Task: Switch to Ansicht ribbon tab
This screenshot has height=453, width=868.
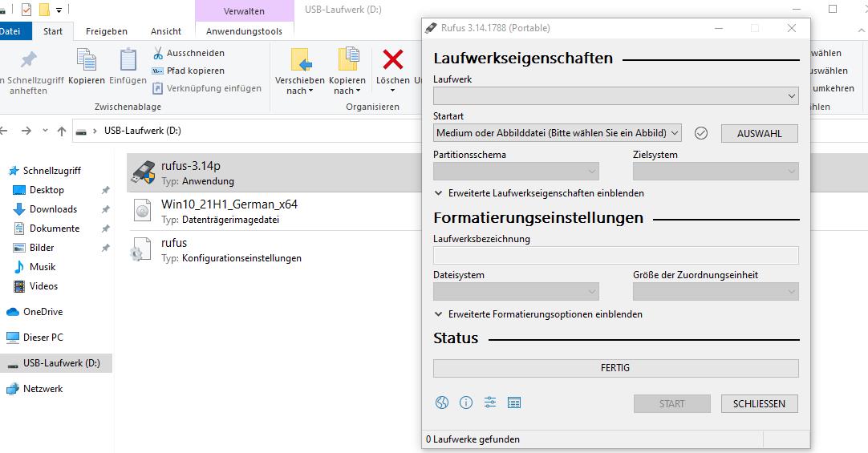Action: (x=165, y=31)
